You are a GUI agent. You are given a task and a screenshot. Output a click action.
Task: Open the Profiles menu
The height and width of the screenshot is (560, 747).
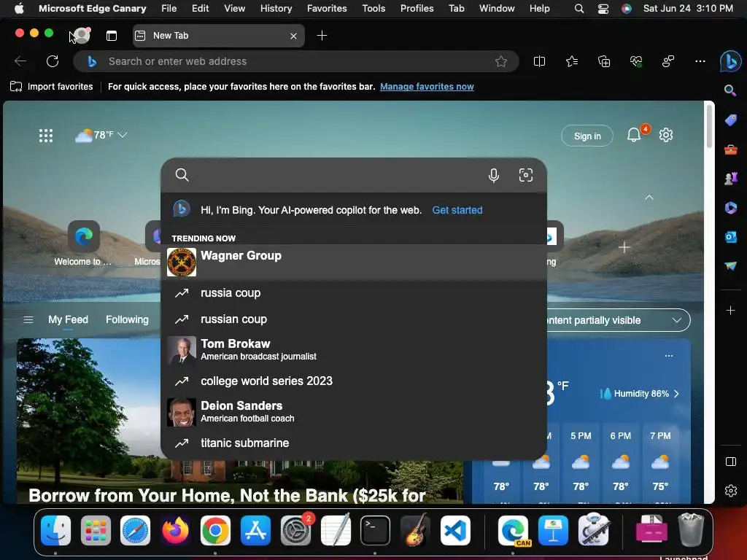pos(417,9)
